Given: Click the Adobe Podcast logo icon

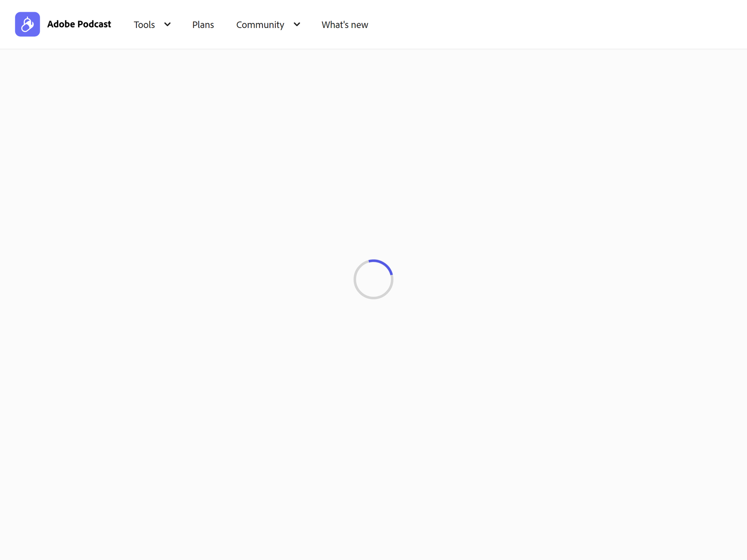Looking at the screenshot, I should point(28,24).
